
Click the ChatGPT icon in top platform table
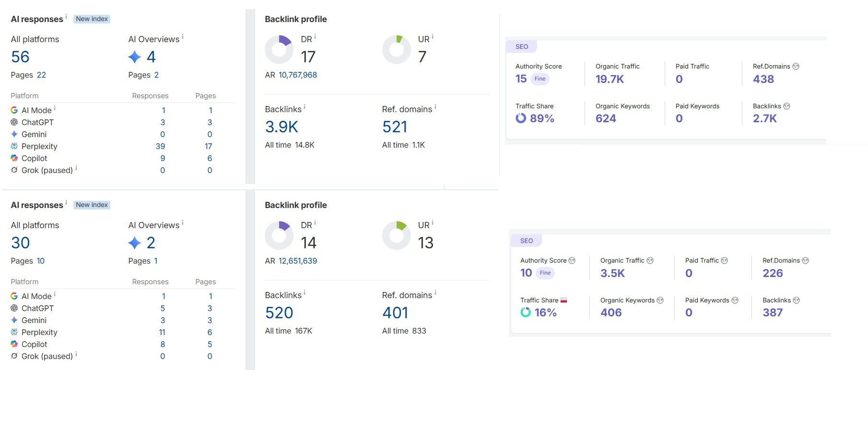point(14,122)
